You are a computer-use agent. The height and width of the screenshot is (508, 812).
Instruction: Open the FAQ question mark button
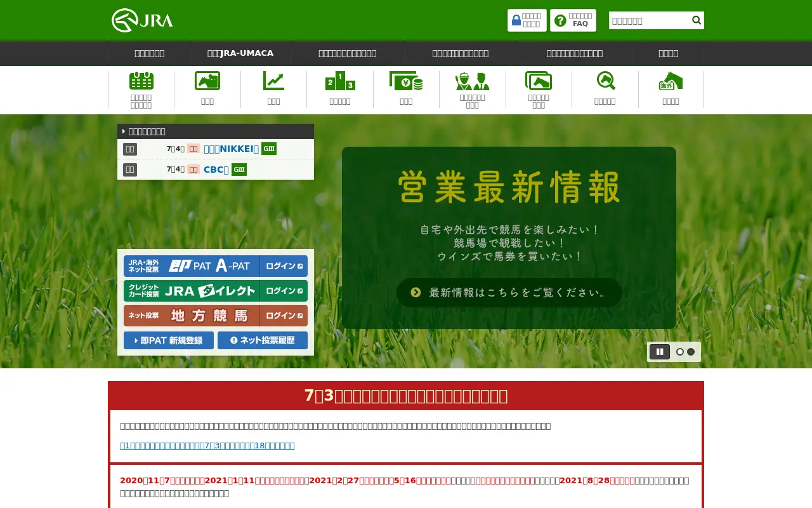pos(573,20)
